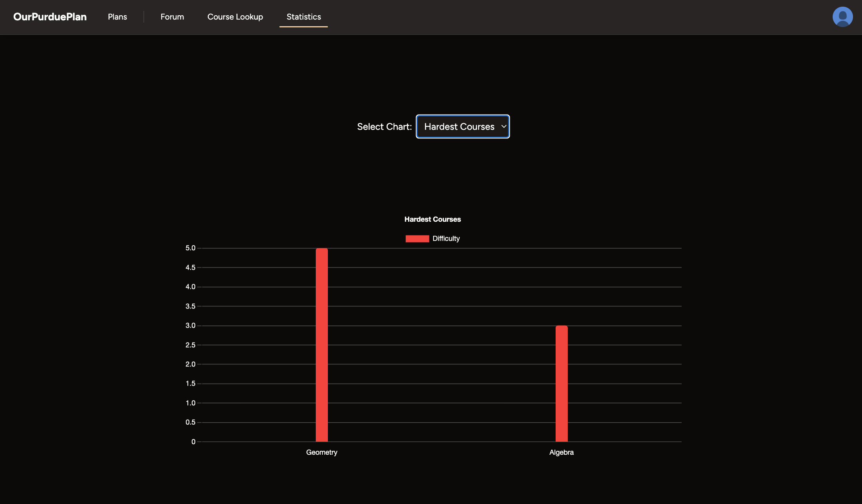This screenshot has width=862, height=504.
Task: Click the 2.5 y-axis tick label
Action: tap(190, 345)
